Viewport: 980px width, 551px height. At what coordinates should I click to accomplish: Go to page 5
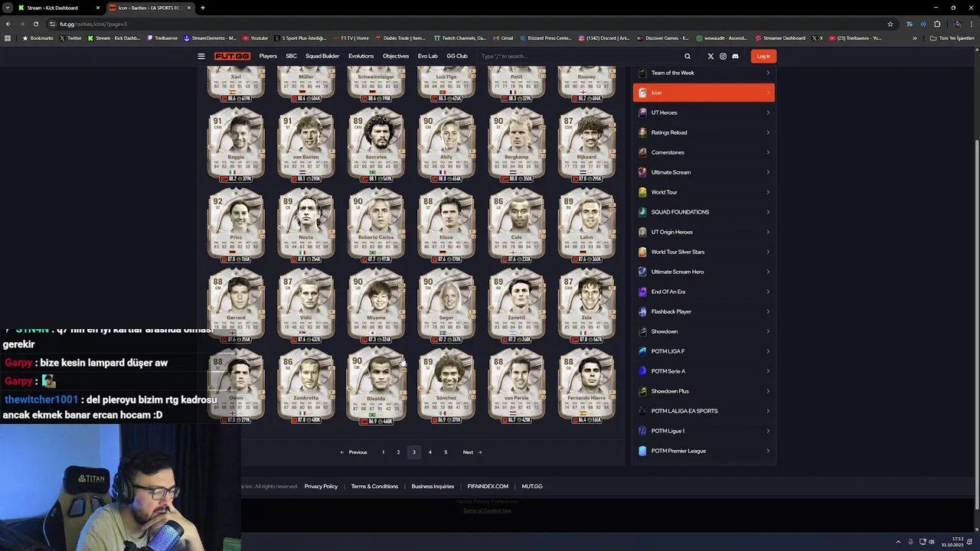pos(446,452)
